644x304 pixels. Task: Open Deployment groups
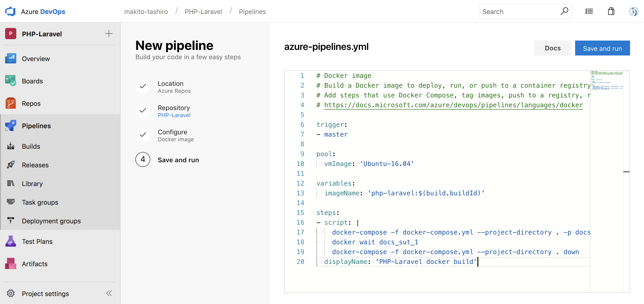[x=51, y=221]
